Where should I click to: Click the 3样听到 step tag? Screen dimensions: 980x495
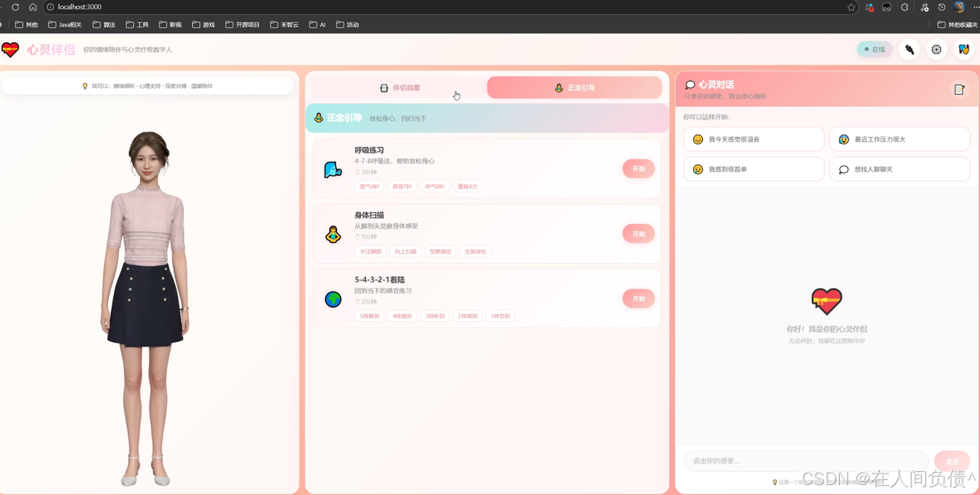[x=436, y=316]
